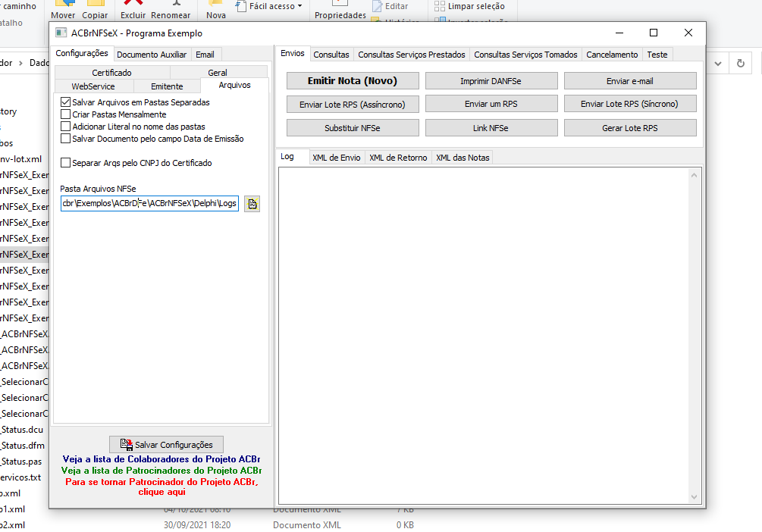
Task: Switch to the Geral tab
Action: coord(218,73)
